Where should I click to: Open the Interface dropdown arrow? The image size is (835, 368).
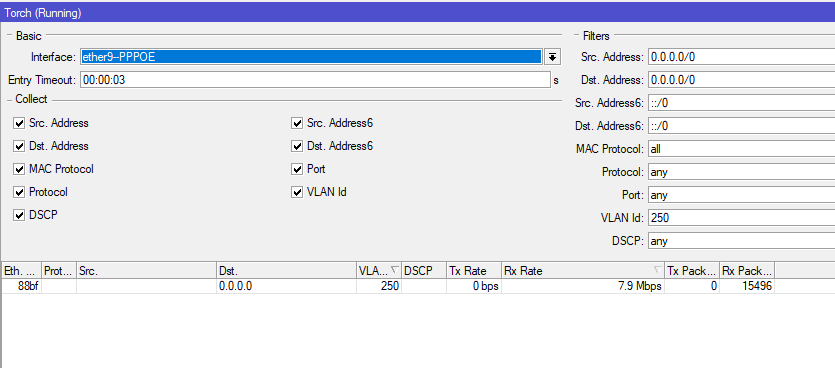pos(553,56)
